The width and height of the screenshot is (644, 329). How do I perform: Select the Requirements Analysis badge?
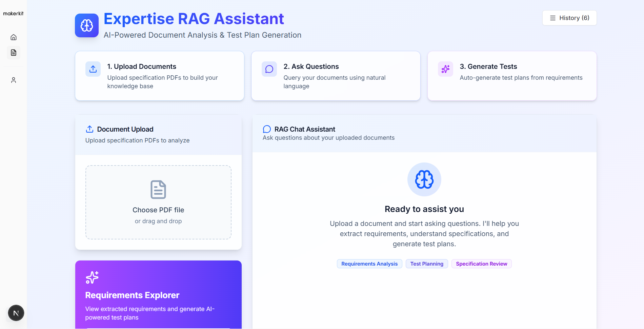tap(369, 264)
